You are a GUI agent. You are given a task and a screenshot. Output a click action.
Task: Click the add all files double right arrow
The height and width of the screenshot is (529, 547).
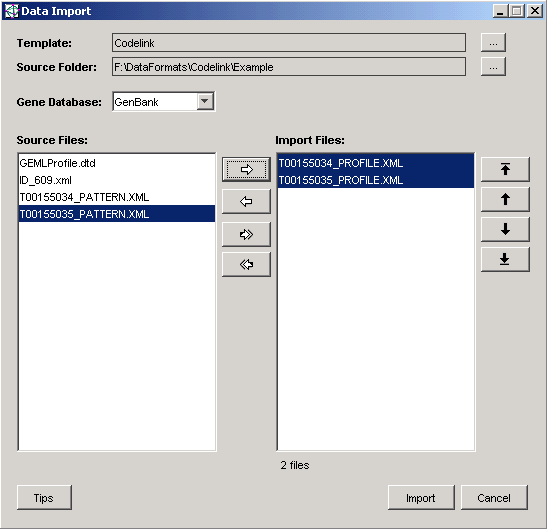click(246, 234)
